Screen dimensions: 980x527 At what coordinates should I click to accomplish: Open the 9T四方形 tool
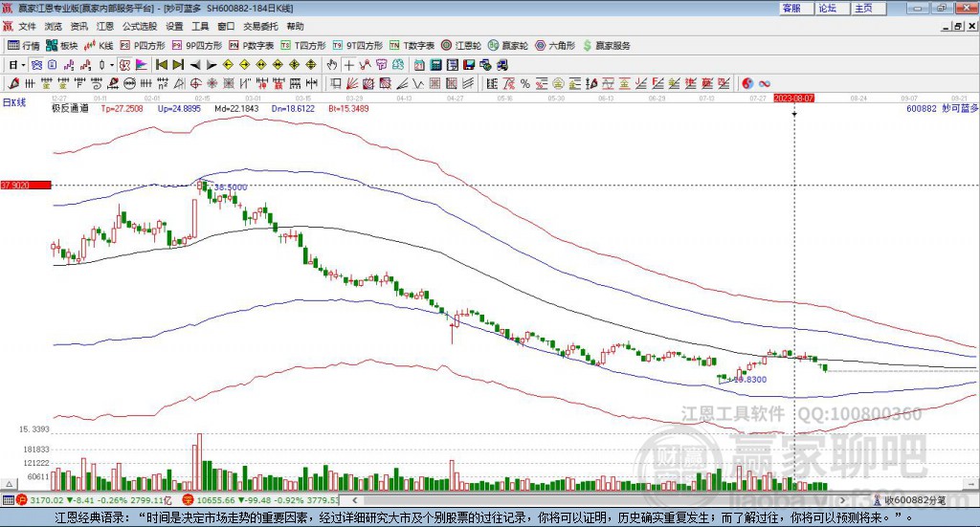[358, 46]
